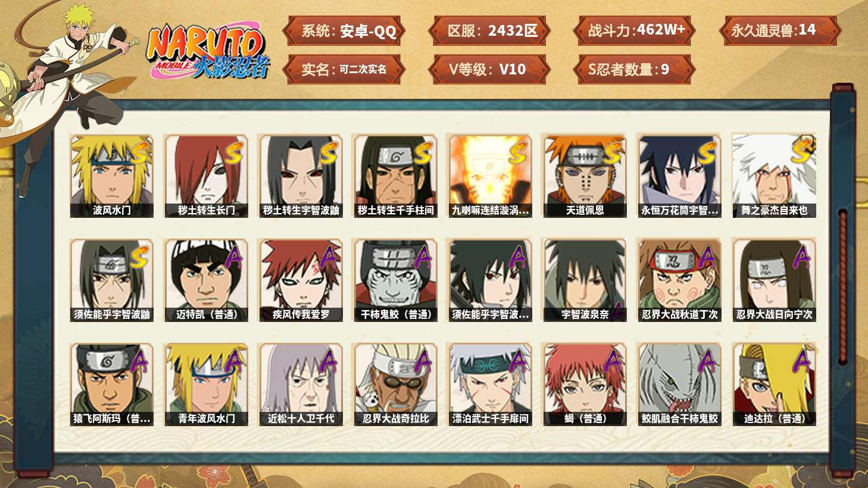868x488 pixels.
Task: Click the V等级: V10 badge
Action: click(489, 69)
